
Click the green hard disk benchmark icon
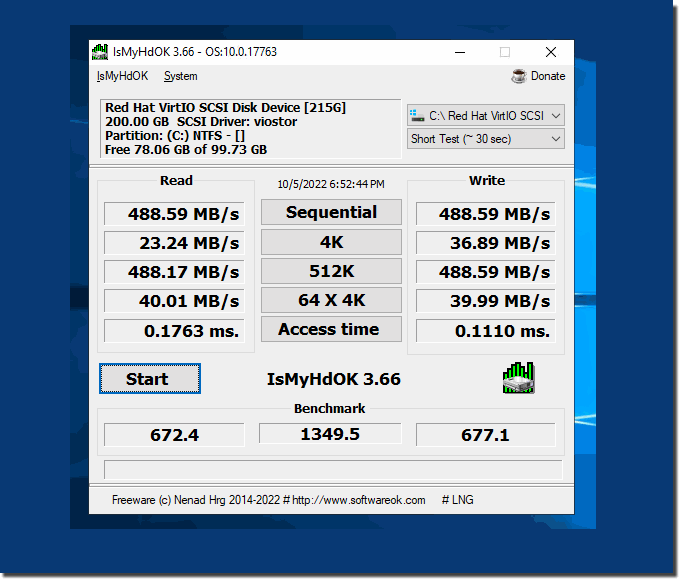click(x=518, y=378)
